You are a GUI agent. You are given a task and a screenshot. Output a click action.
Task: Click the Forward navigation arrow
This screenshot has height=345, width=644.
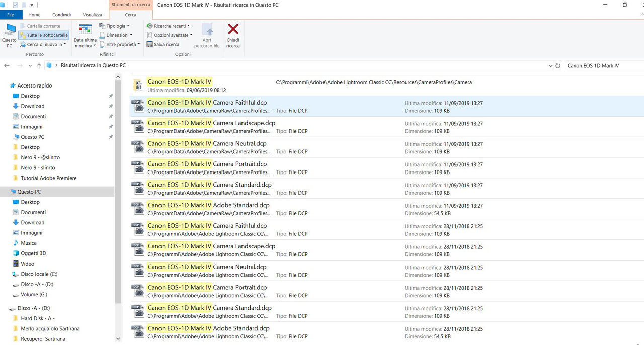pos(20,66)
